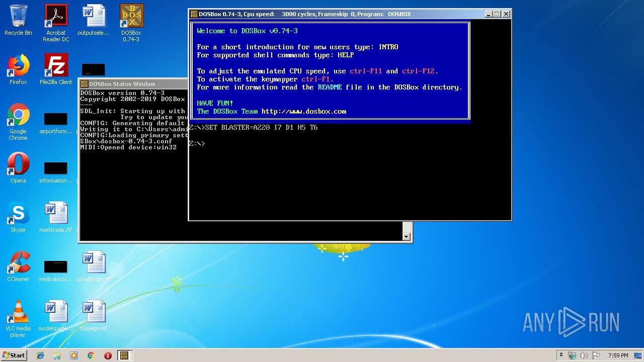Click the SET BLASTER=A220 line
This screenshot has height=362, width=644.
coord(253,128)
